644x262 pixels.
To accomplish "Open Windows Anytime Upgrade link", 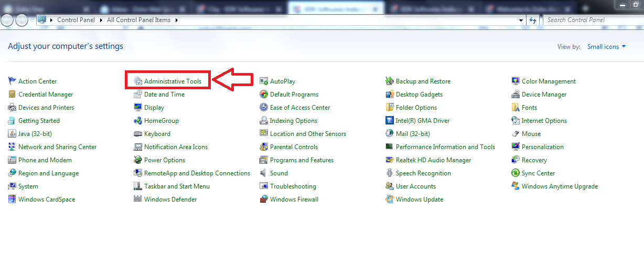I will tap(560, 186).
